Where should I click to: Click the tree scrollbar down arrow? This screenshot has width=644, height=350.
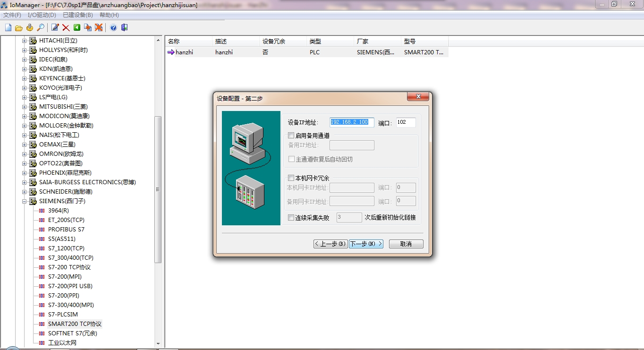[x=158, y=343]
